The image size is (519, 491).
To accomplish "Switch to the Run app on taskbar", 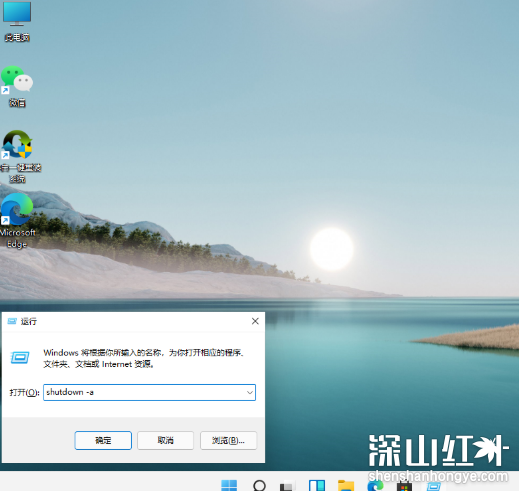I will click(434, 486).
